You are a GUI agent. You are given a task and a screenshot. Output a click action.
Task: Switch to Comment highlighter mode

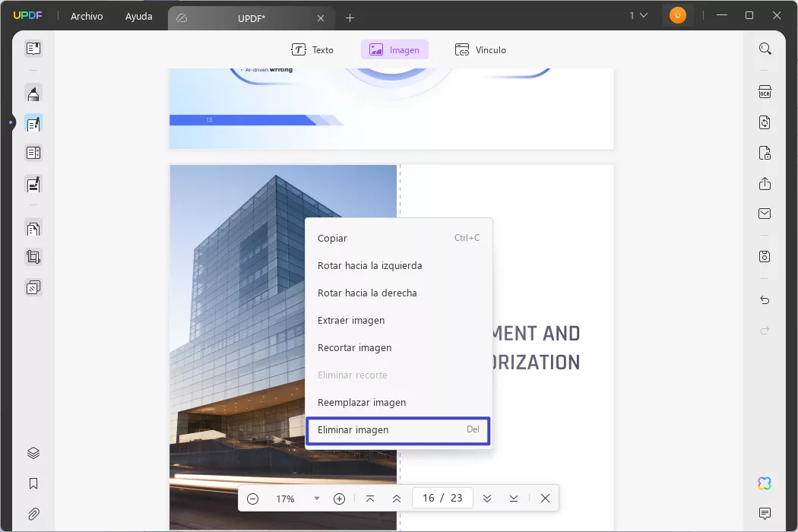33,93
